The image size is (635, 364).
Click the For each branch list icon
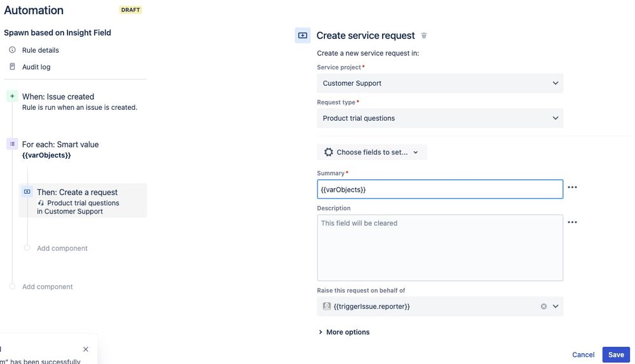tap(12, 144)
